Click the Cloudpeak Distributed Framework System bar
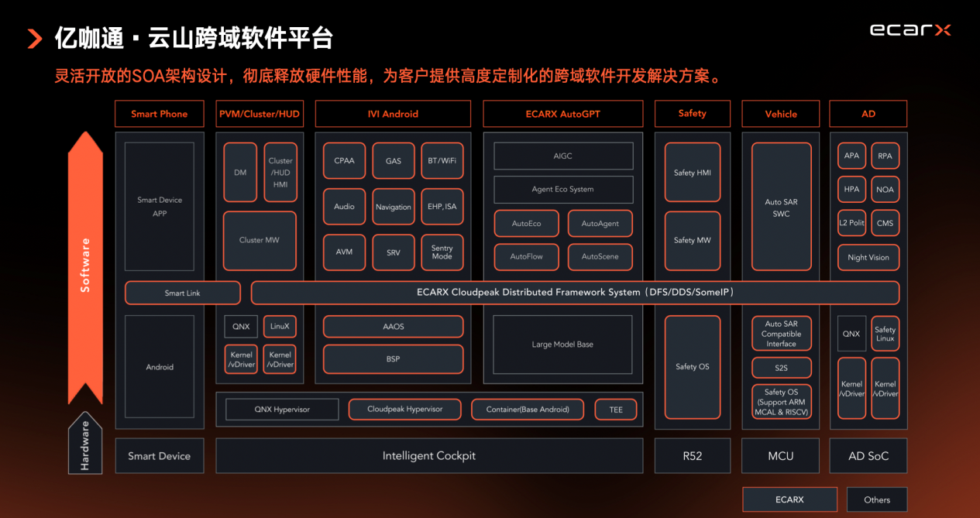The image size is (980, 518). [x=575, y=293]
